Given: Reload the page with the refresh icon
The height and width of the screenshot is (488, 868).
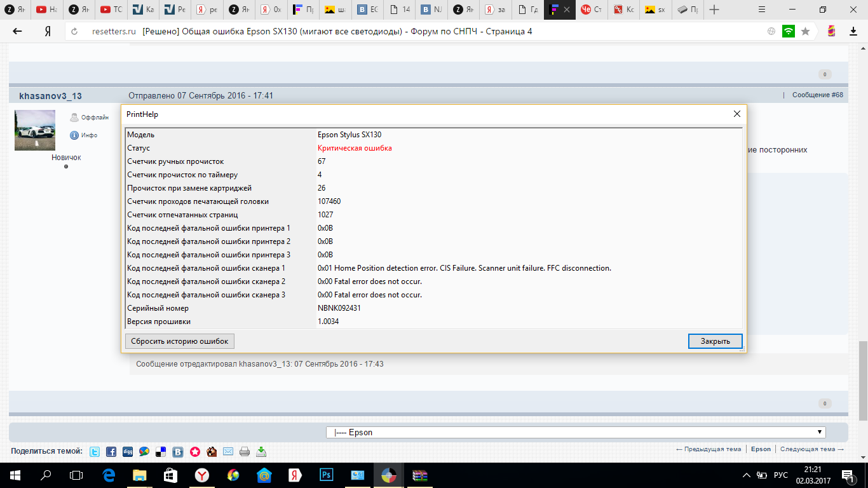Looking at the screenshot, I should coord(74,31).
